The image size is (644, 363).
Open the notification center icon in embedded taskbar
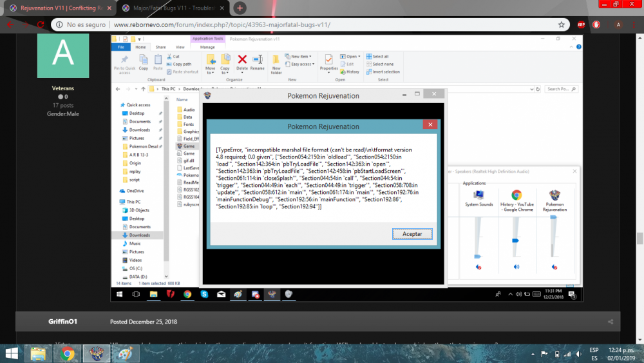click(572, 294)
